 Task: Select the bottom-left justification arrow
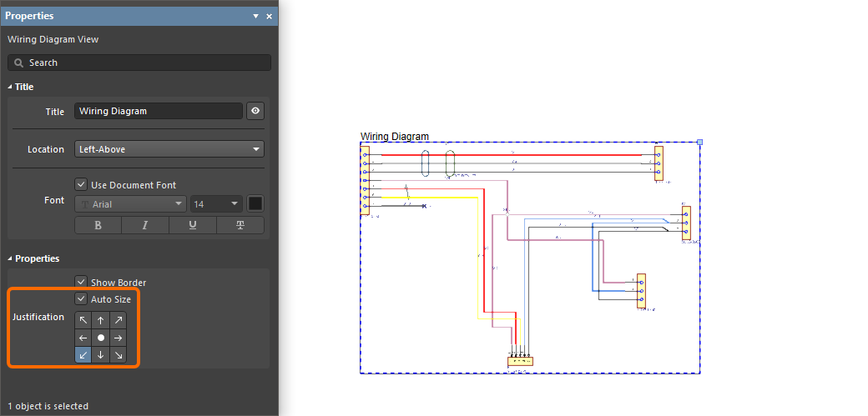pos(83,354)
